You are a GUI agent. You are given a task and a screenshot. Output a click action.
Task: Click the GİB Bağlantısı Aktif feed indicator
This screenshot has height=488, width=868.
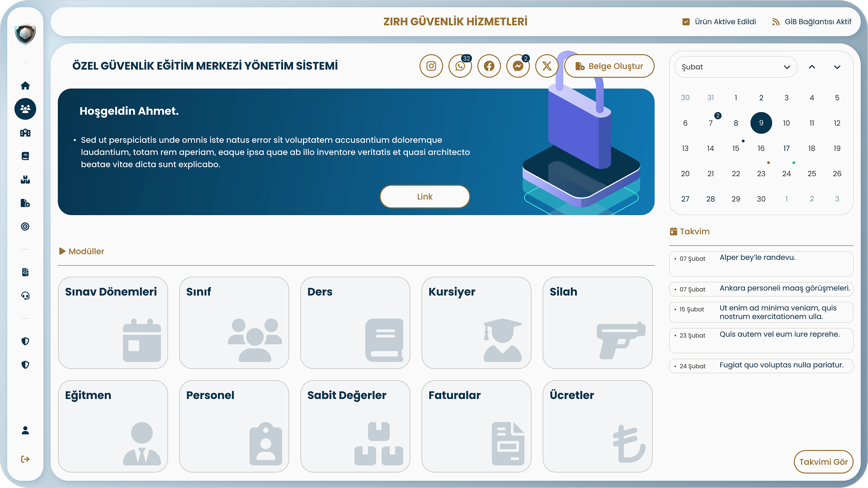click(x=776, y=21)
